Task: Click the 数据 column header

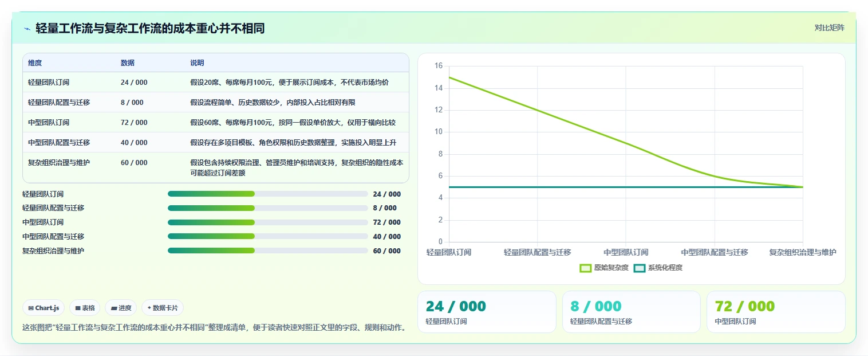Action: 128,63
